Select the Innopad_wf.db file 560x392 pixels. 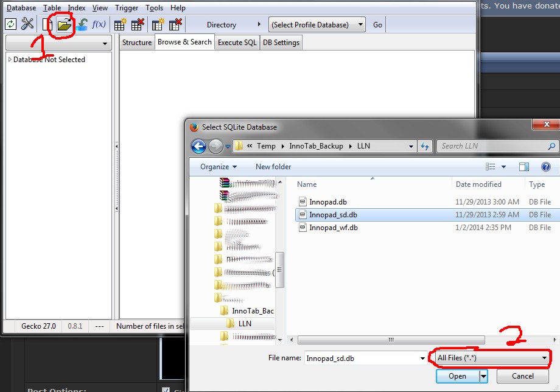pyautogui.click(x=333, y=228)
